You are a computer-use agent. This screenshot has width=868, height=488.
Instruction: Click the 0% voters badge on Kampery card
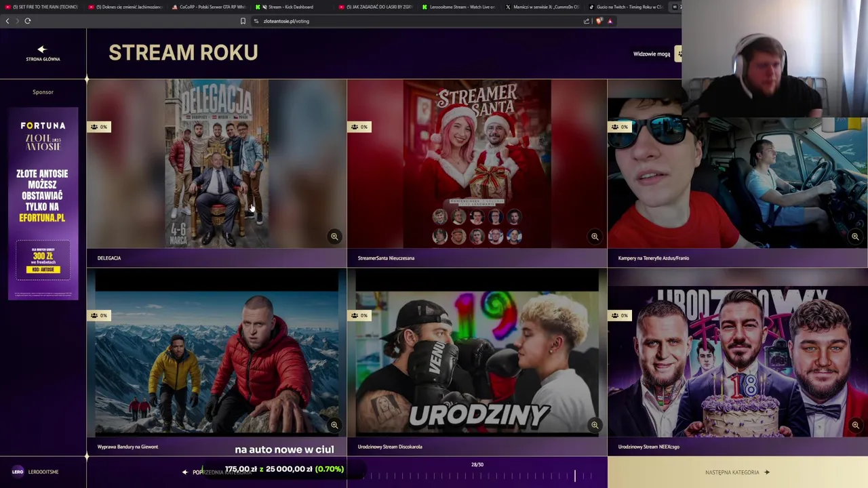pyautogui.click(x=620, y=127)
